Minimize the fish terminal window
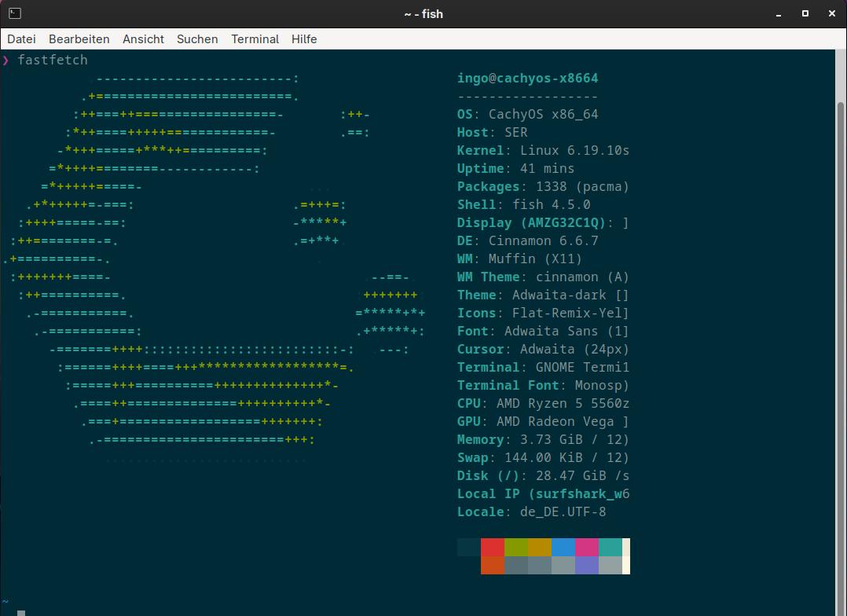 778,13
